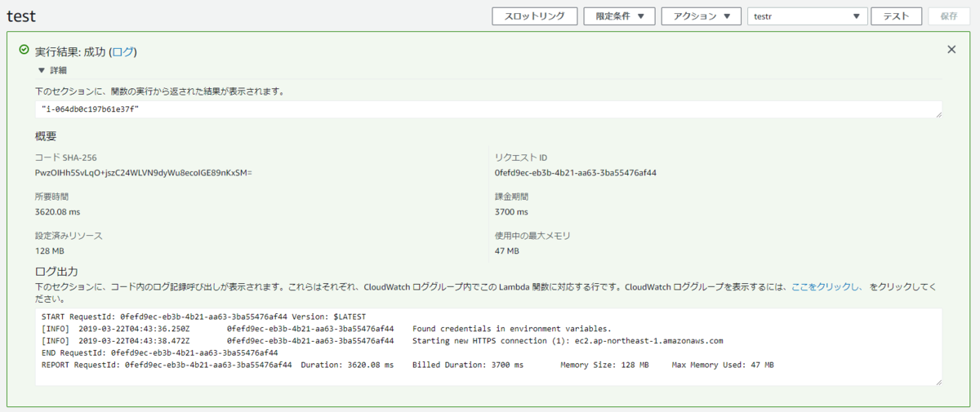This screenshot has width=980, height=412.
Task: Click the Starting new HTTPS connection log line
Action: 382,341
